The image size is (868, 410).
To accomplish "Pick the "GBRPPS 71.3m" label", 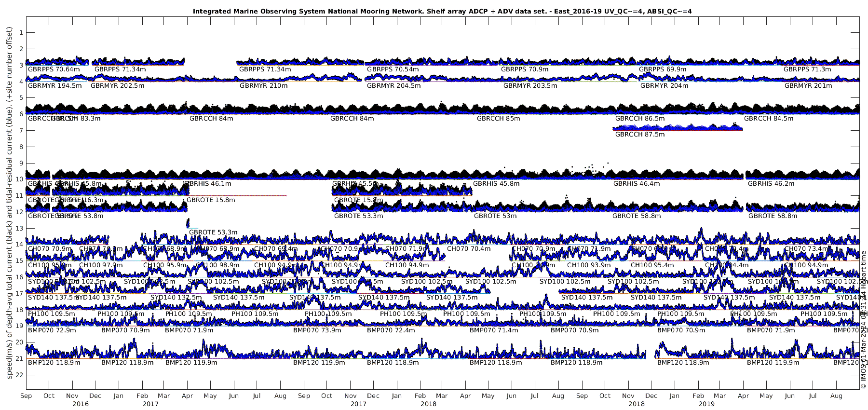I will pyautogui.click(x=807, y=69).
